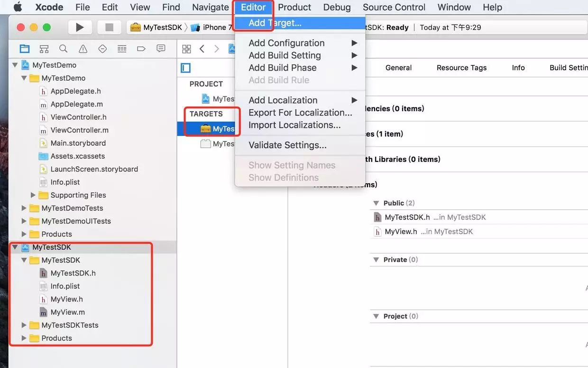The image size is (588, 368).
Task: Collapse the MyTestDemo project root
Action: coord(15,65)
